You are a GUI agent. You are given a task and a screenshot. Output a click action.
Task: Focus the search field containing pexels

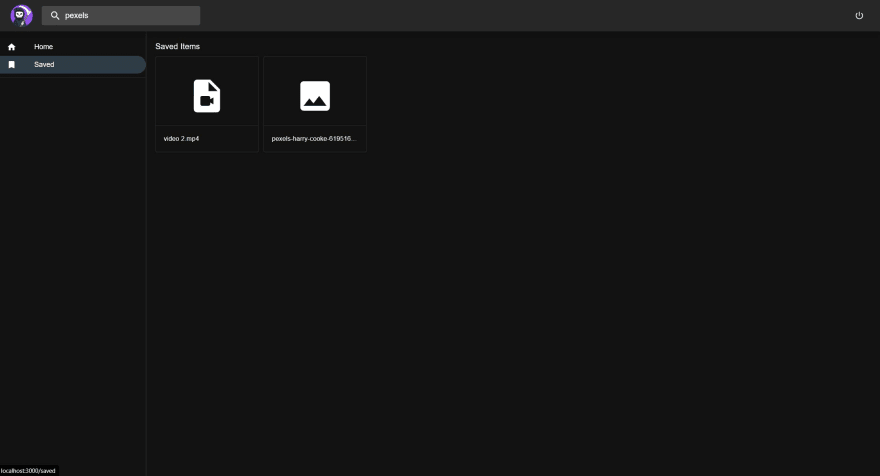click(x=121, y=16)
